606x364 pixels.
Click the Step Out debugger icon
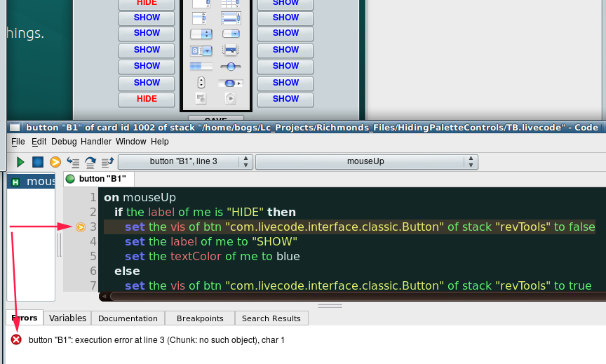point(107,162)
